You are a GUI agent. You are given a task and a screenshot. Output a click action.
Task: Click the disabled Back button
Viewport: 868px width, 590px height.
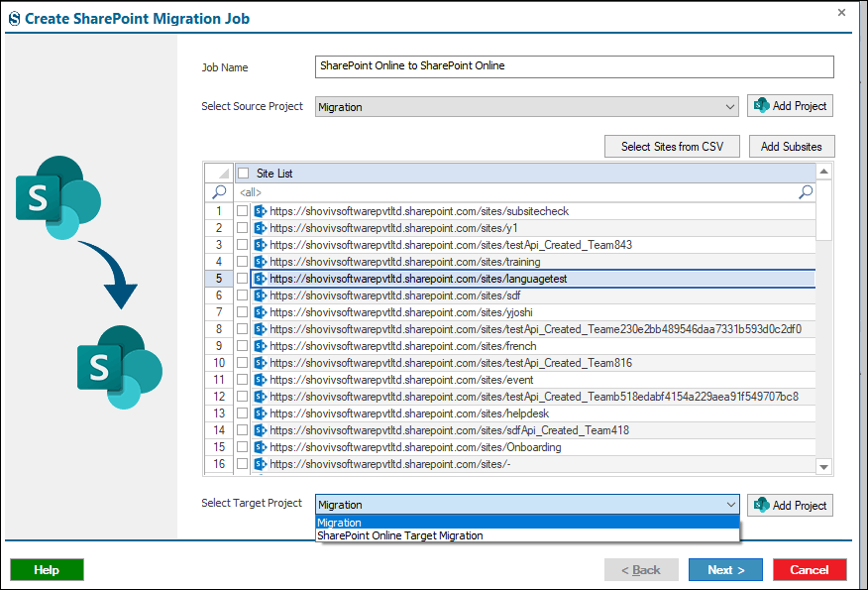click(641, 569)
